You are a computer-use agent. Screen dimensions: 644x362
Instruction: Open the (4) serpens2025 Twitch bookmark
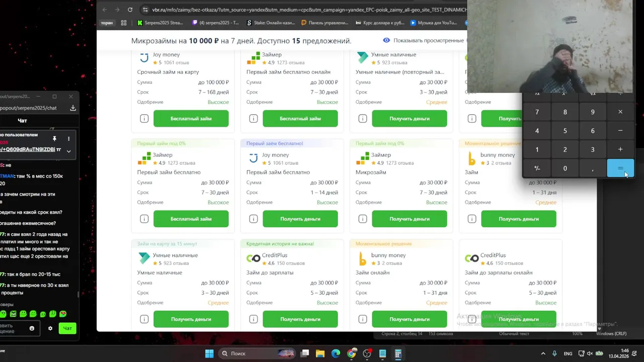tap(215, 23)
